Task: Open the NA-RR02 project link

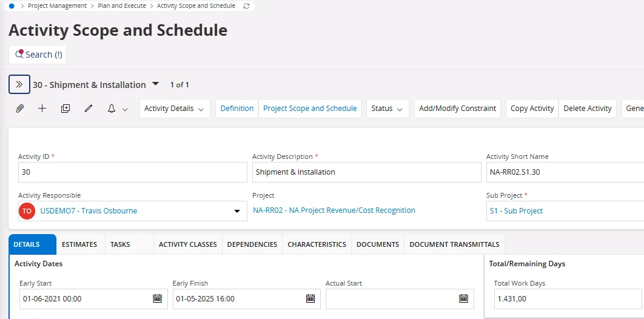Action: (x=334, y=210)
